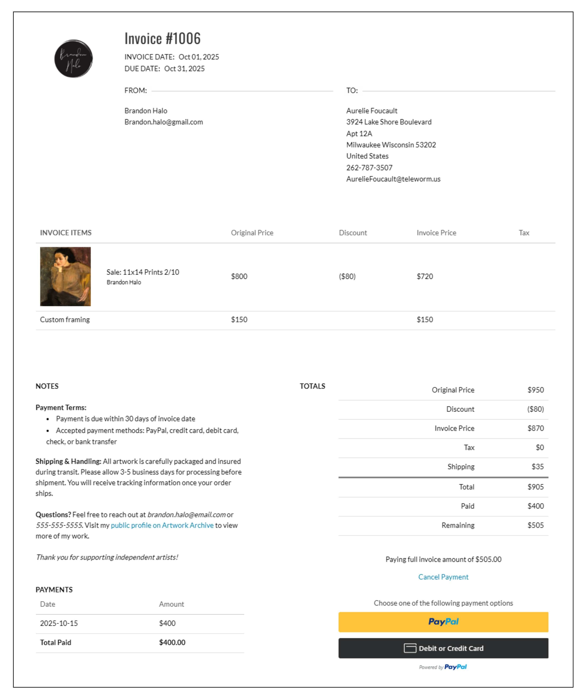Click the Invoice #1006 heading
The width and height of the screenshot is (588, 700).
[x=163, y=39]
